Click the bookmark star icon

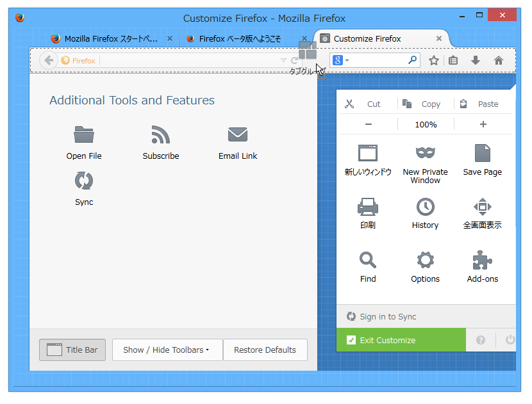[433, 61]
